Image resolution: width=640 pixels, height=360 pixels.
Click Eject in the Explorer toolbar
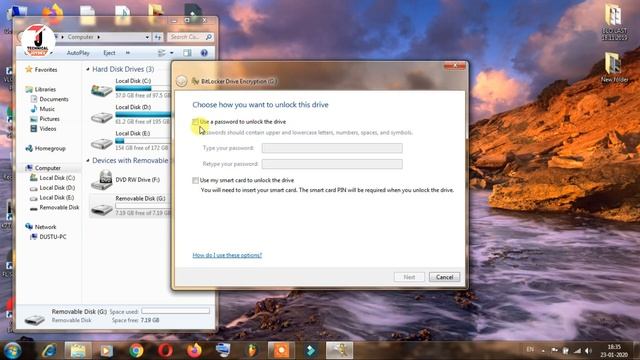[x=109, y=53]
